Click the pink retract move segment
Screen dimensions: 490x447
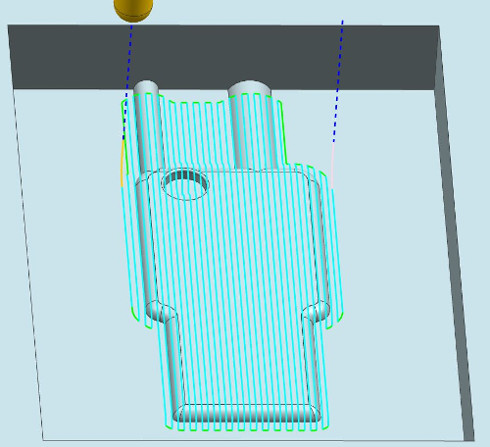click(x=332, y=166)
